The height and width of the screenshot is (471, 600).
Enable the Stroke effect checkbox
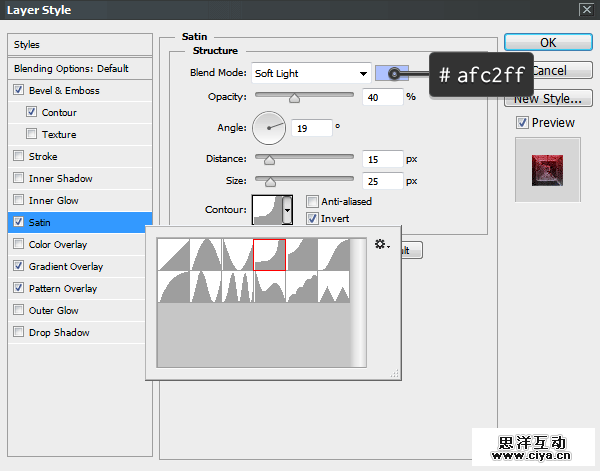pyautogui.click(x=19, y=157)
